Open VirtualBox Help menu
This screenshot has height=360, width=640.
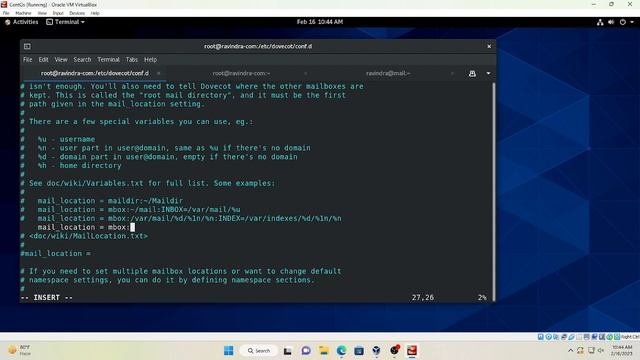(95, 13)
